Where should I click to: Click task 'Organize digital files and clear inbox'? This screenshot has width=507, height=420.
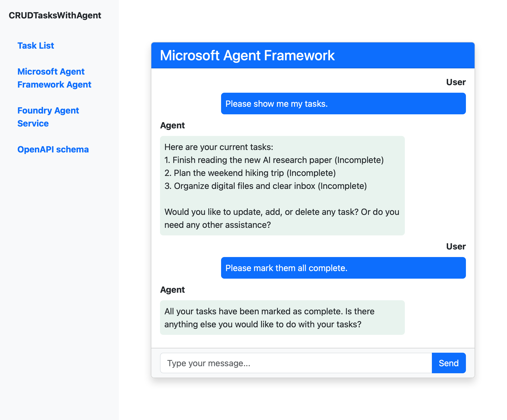coord(265,186)
